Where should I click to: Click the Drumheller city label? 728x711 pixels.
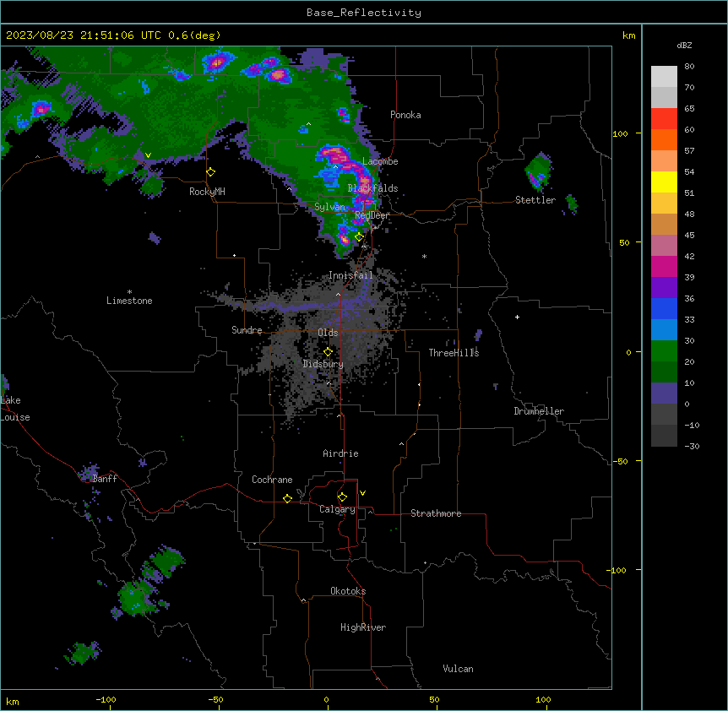click(539, 411)
